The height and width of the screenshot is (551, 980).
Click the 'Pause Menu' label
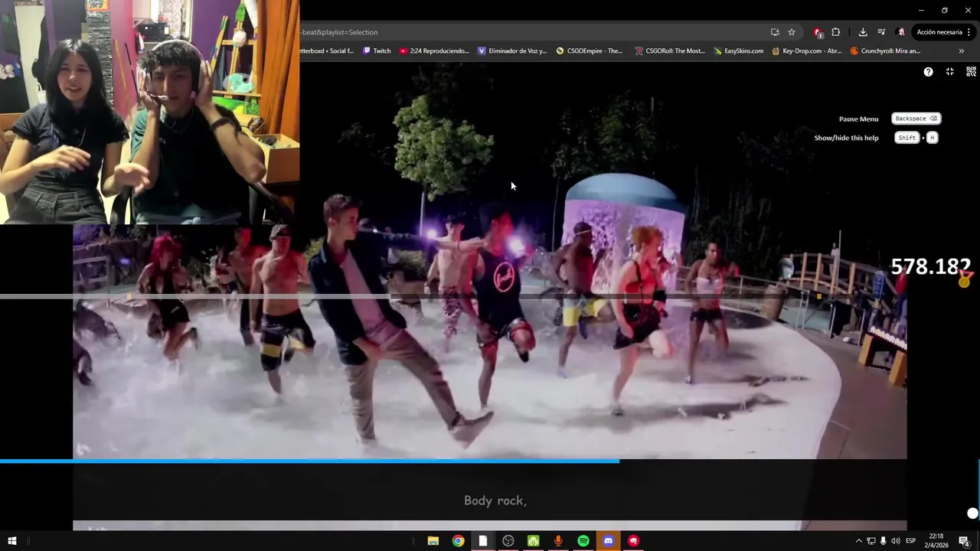click(858, 119)
